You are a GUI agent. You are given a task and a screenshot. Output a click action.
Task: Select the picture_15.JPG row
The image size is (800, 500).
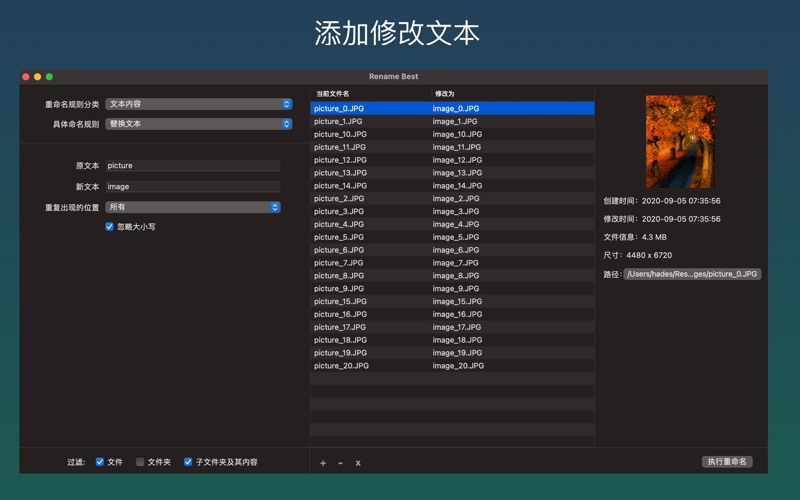click(370, 301)
